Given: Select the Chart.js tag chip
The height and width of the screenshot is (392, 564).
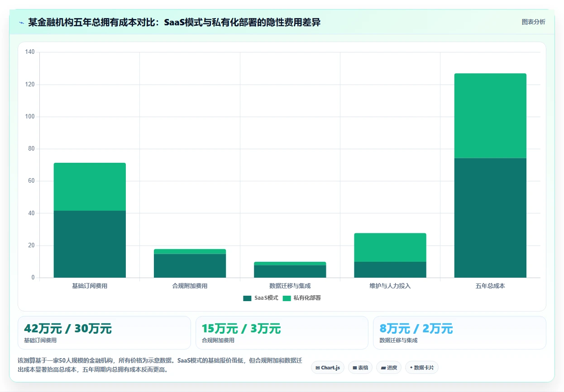Looking at the screenshot, I should [x=328, y=368].
